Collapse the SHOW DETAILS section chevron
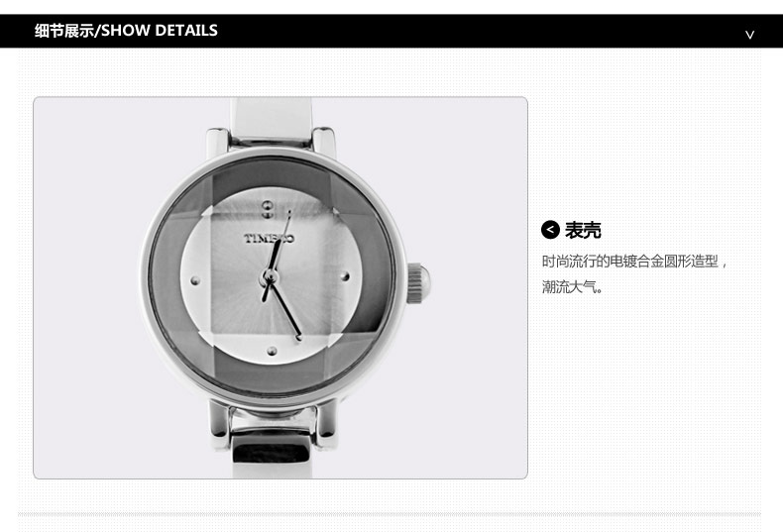This screenshot has height=532, width=783. [x=749, y=35]
